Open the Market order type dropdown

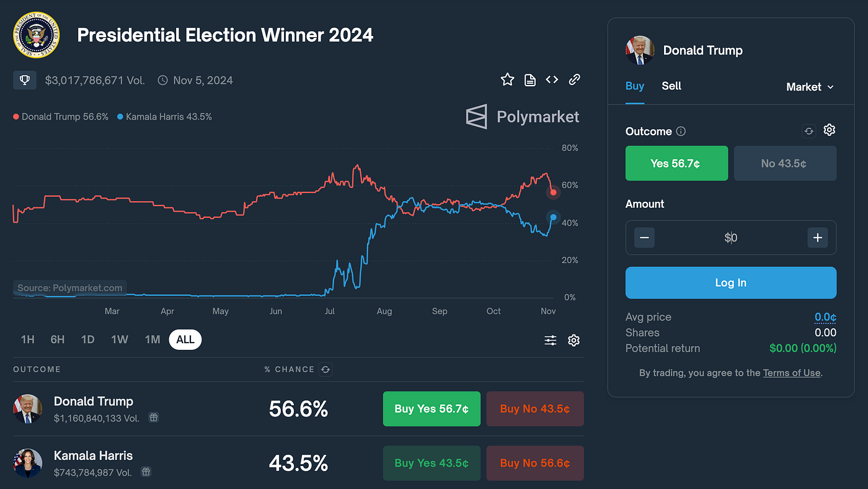click(x=809, y=87)
